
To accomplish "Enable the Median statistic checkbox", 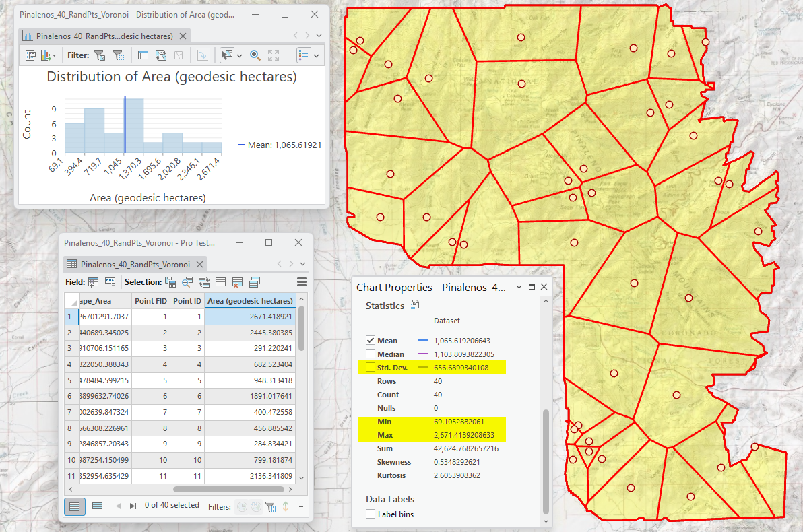I will tap(371, 354).
